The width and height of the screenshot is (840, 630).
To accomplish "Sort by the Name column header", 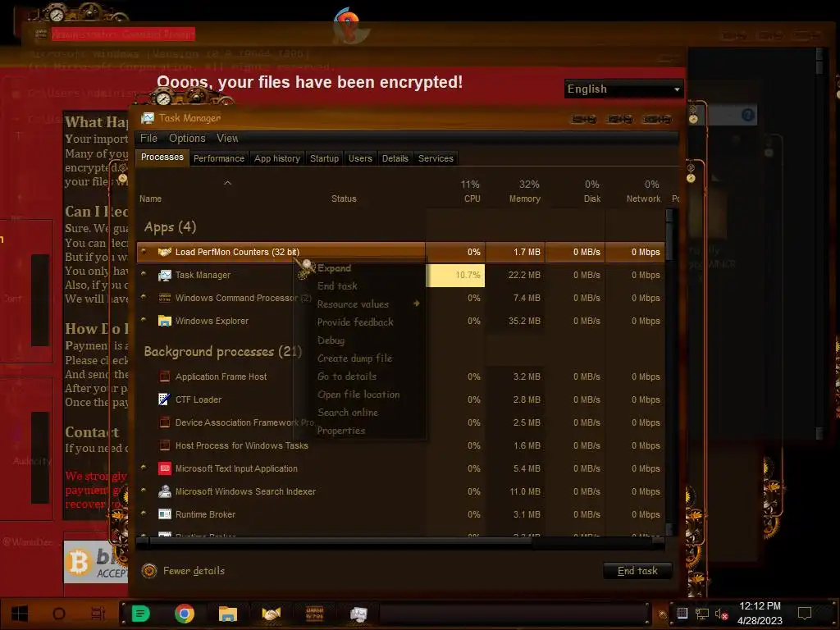I will pos(151,199).
